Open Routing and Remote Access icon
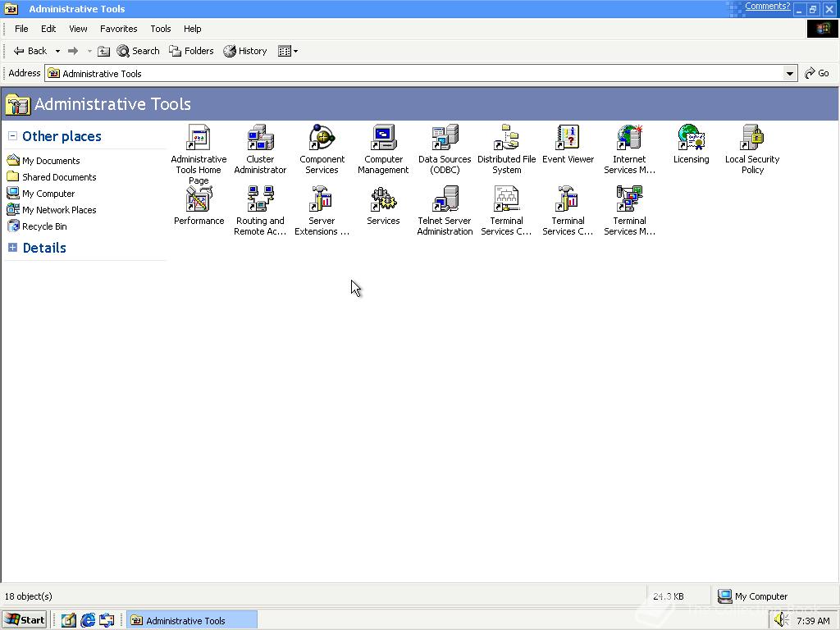 pos(260,199)
